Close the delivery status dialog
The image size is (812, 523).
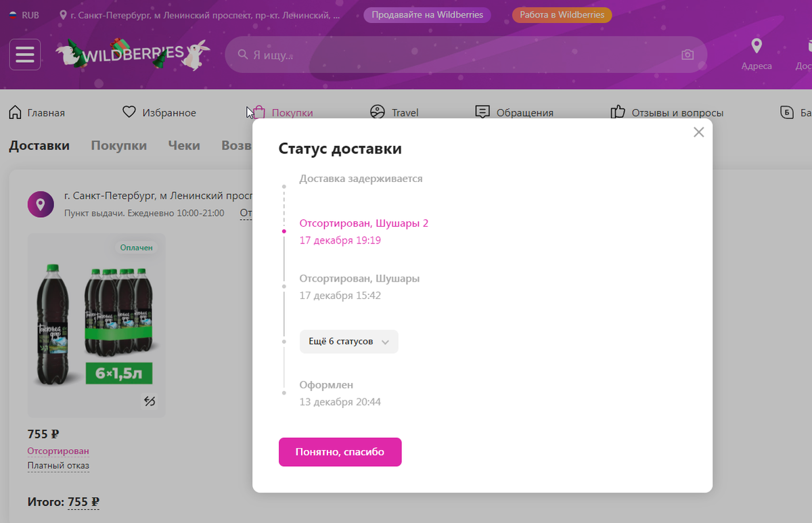[699, 132]
